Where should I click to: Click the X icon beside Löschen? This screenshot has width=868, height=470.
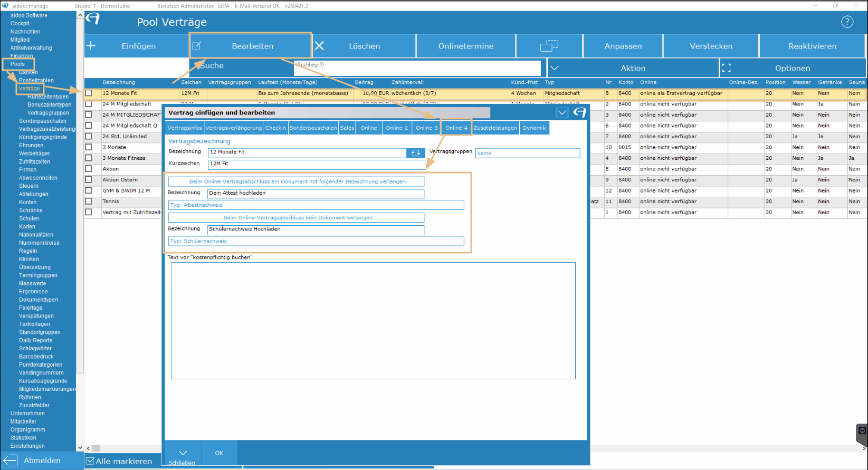tap(319, 46)
